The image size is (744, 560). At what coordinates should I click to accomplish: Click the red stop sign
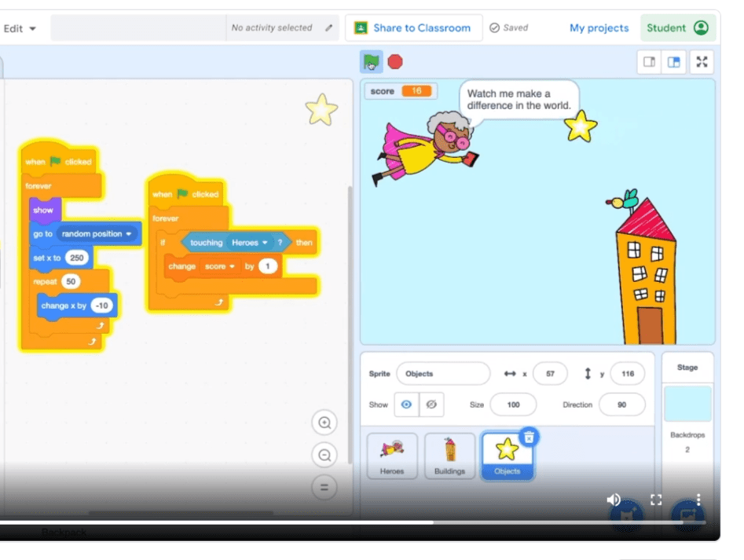point(394,60)
